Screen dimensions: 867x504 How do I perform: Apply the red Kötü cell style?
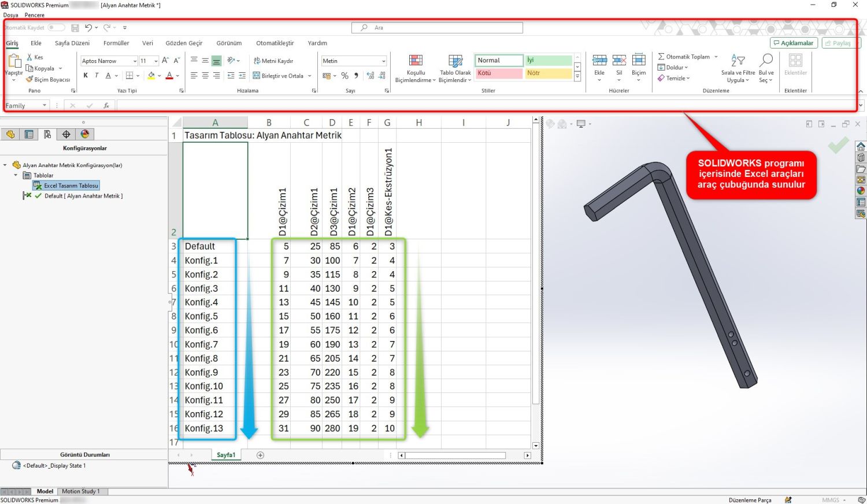click(499, 73)
